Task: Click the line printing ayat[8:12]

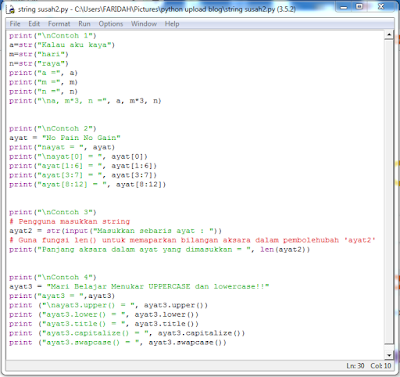Action: point(87,185)
